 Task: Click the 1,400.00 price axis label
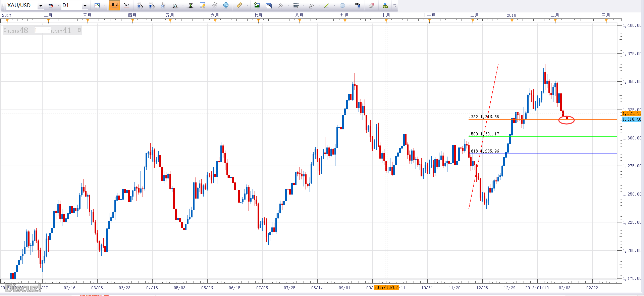click(x=632, y=26)
